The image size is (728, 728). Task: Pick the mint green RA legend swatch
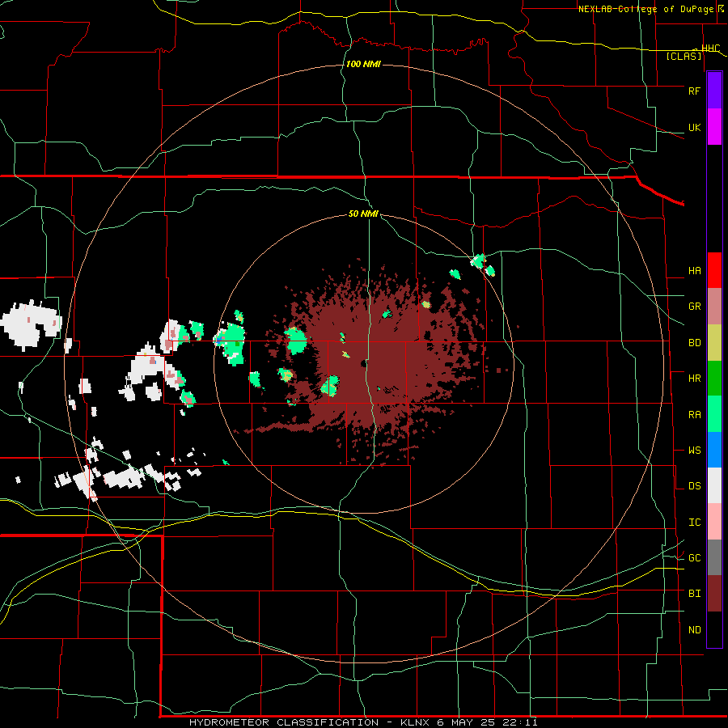(x=714, y=414)
